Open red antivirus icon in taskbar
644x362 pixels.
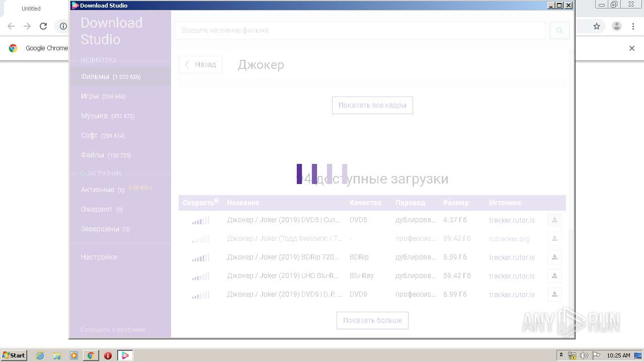click(x=108, y=355)
